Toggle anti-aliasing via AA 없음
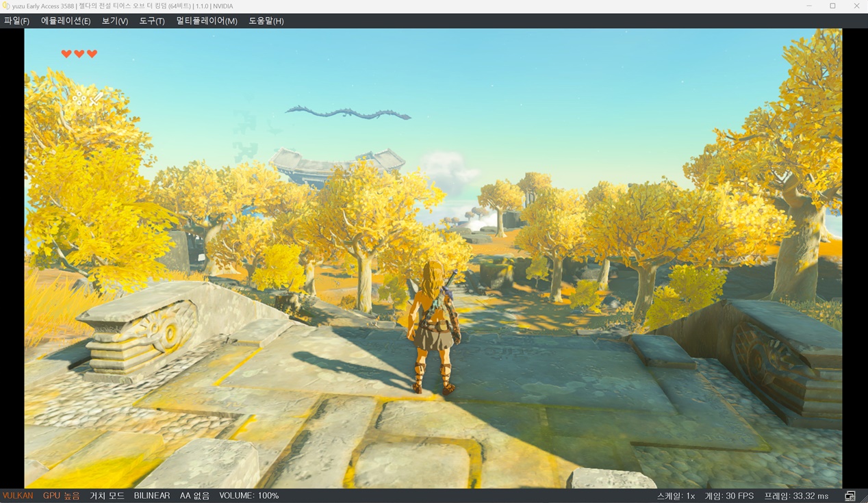The image size is (868, 503). click(194, 495)
